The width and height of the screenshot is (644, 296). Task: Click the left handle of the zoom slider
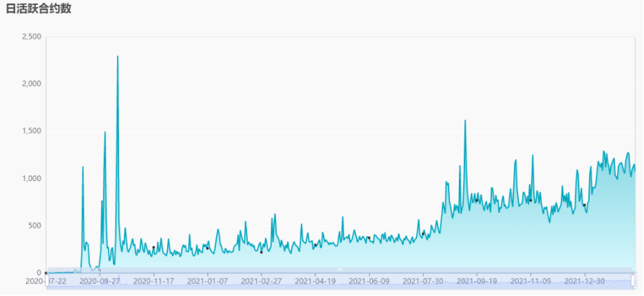[46, 281]
